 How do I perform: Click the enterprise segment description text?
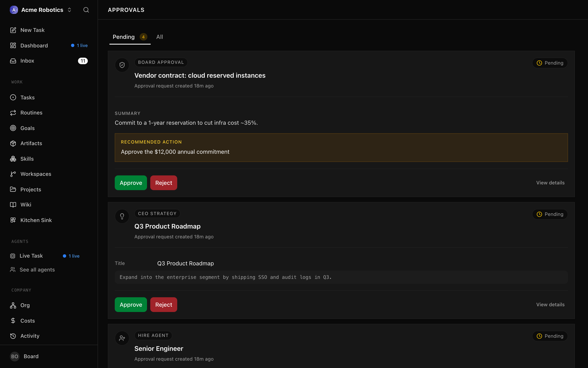225,277
